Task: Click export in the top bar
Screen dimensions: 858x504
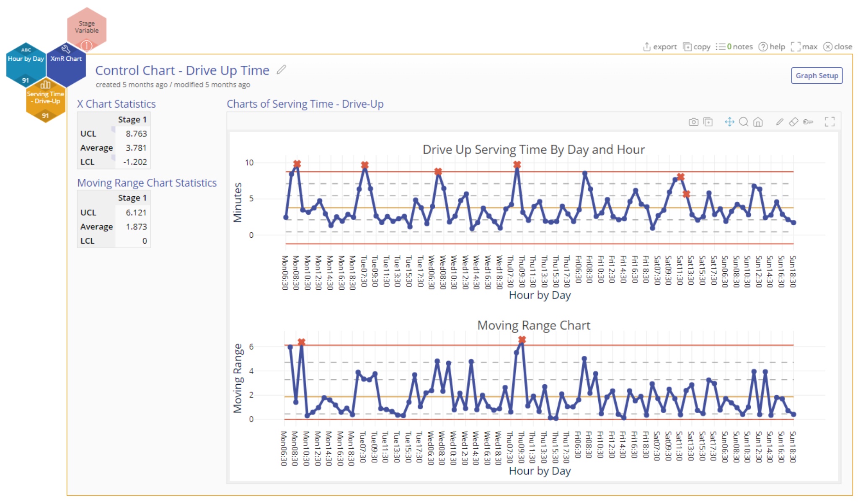Action: click(x=660, y=47)
